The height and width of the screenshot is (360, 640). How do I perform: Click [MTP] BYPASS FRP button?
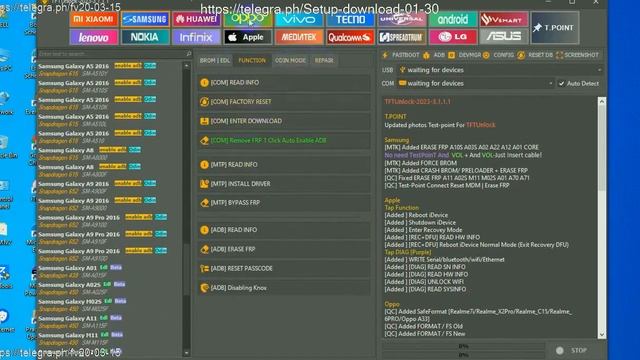(284, 203)
